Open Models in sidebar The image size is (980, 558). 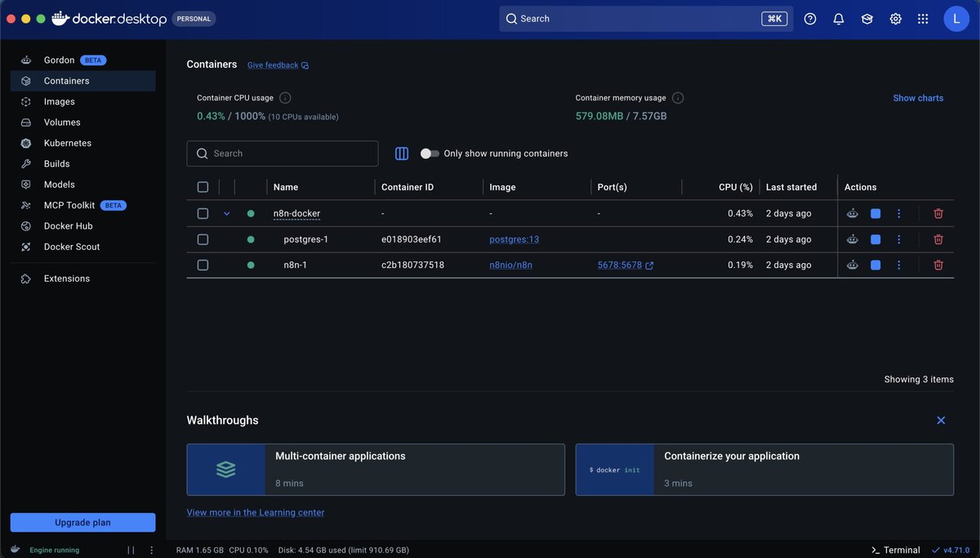tap(82, 185)
